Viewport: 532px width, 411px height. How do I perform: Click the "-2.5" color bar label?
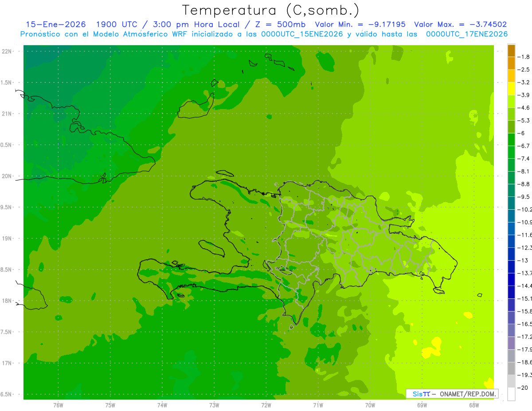(x=523, y=70)
